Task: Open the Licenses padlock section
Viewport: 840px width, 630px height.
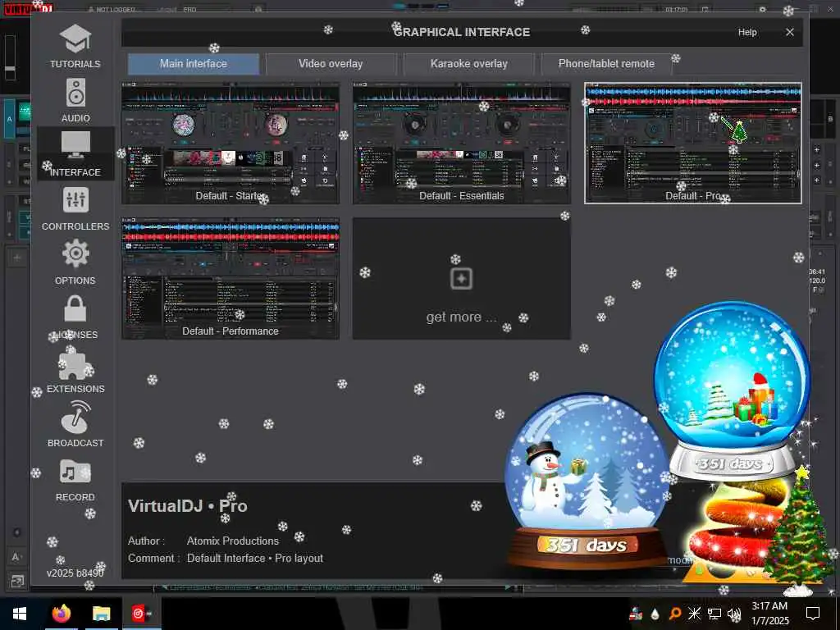Action: click(75, 317)
